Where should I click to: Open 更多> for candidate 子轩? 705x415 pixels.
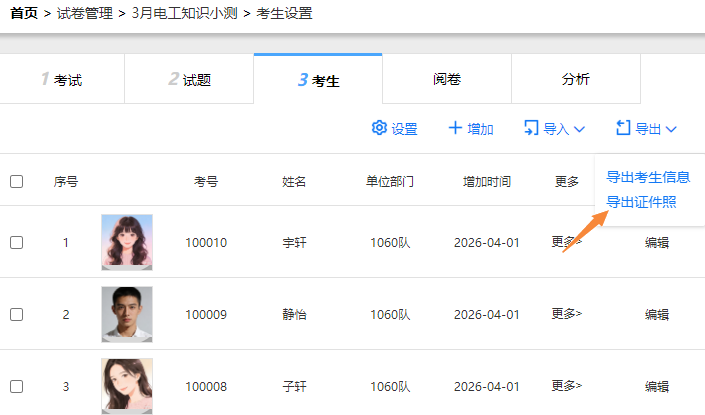(x=567, y=385)
